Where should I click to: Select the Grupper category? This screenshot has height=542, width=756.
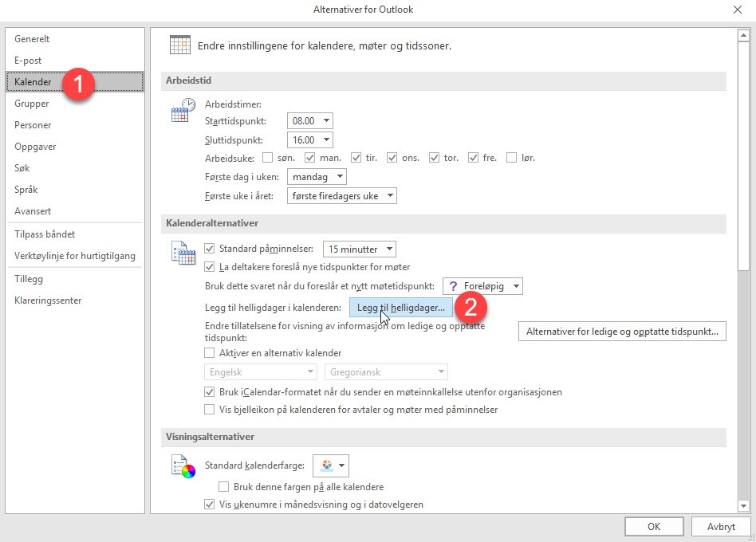[75, 104]
